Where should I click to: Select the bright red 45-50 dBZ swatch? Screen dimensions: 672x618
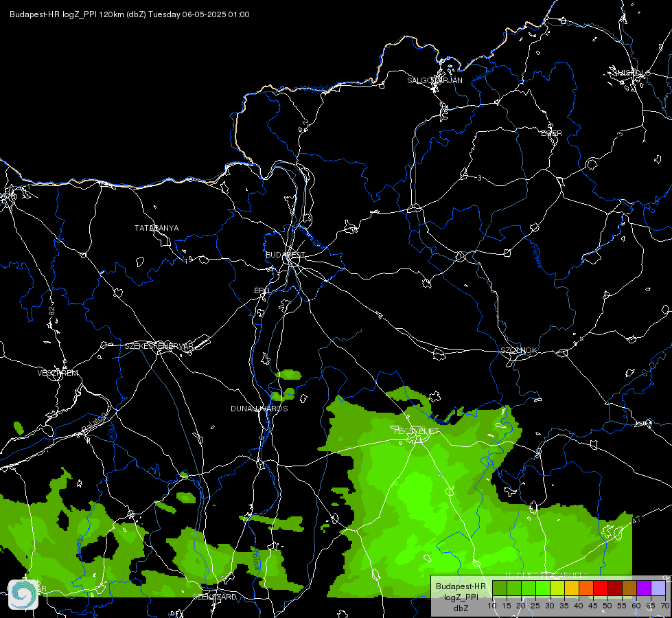click(601, 588)
